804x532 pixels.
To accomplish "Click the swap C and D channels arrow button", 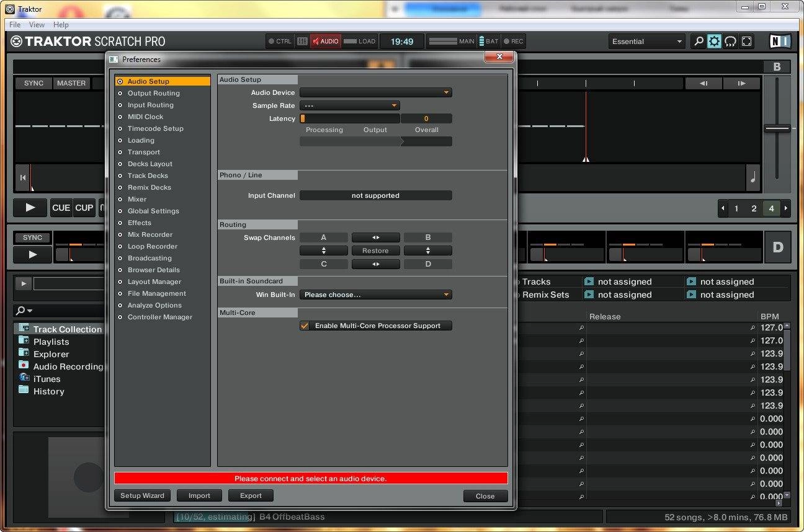I will click(x=376, y=264).
